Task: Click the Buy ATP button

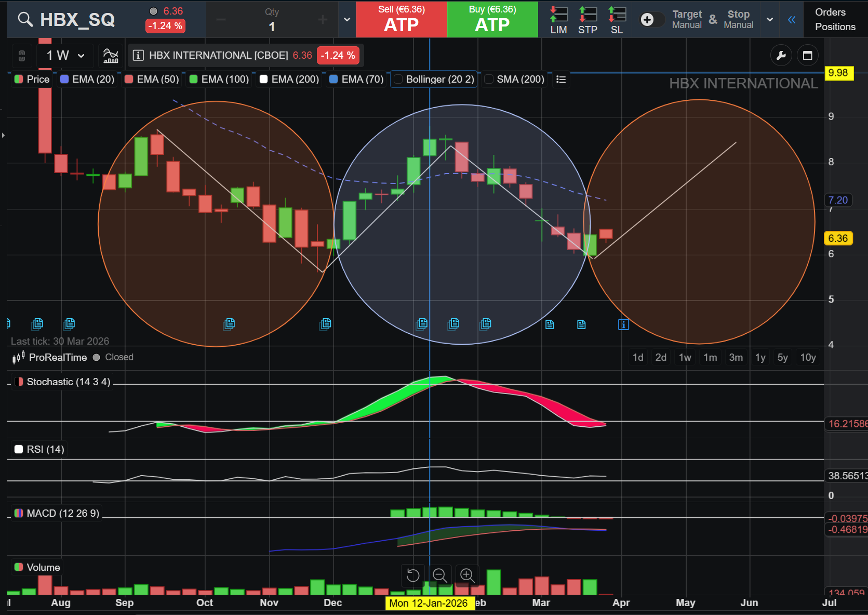Action: pyautogui.click(x=492, y=19)
